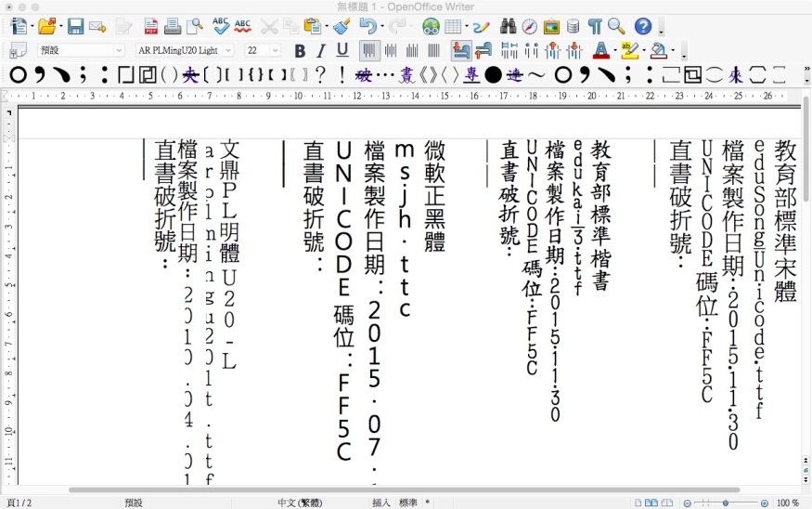Viewport: 812px width, 509px height.
Task: Insert the question mark symbol from toolbar
Action: click(321, 74)
